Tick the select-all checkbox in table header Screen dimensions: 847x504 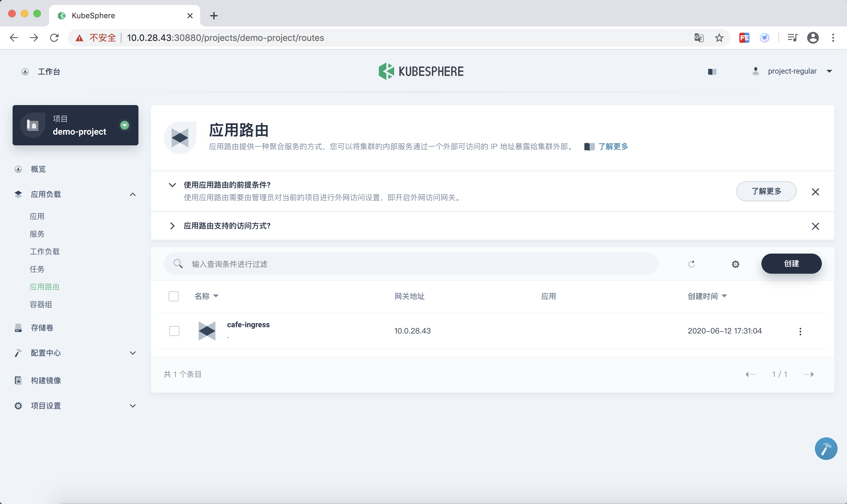[174, 296]
